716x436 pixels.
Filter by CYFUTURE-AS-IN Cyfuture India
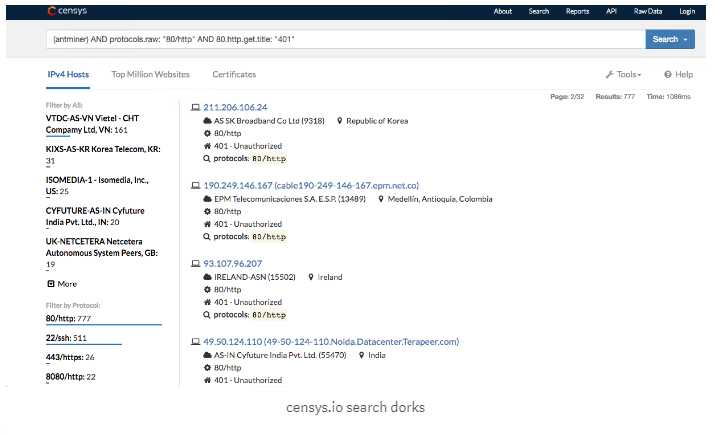(95, 216)
